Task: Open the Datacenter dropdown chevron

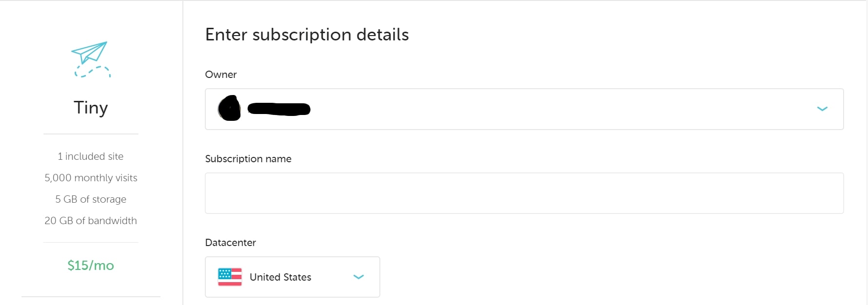Action: (x=358, y=277)
